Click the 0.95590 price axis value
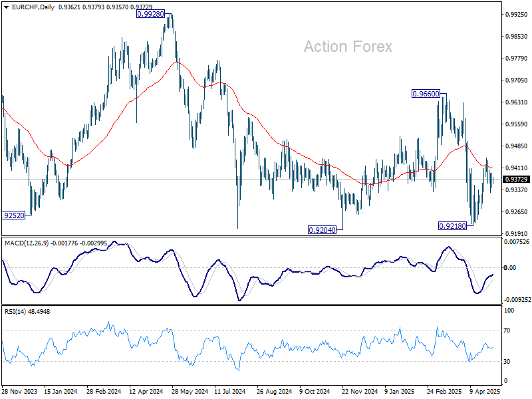Screen dimensions: 532x399 [517, 124]
